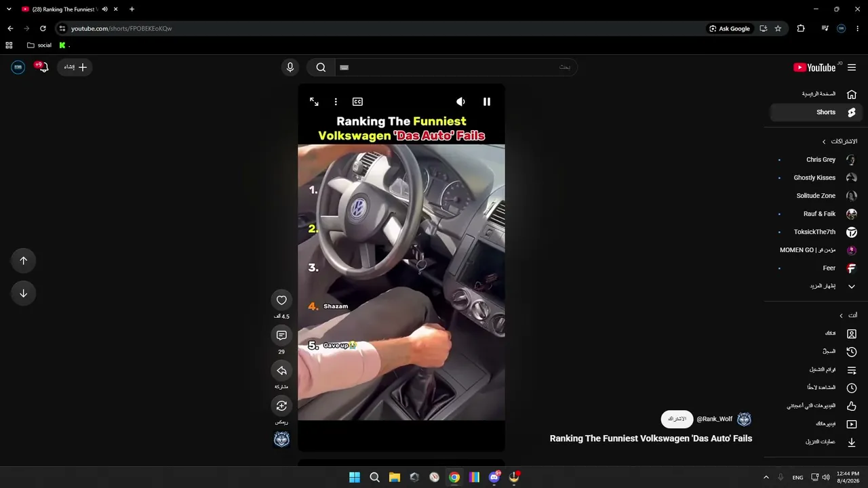Viewport: 868px width, 488px height.
Task: Open Downloads in sidebar
Action: click(816, 442)
